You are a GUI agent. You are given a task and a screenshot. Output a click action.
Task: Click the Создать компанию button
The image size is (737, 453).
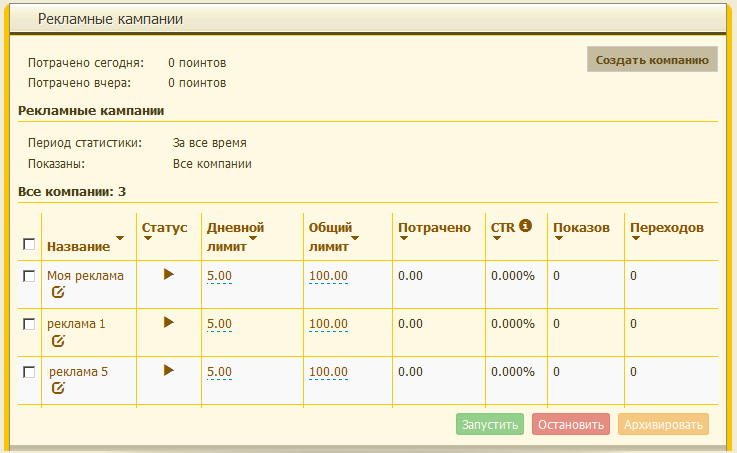(652, 59)
